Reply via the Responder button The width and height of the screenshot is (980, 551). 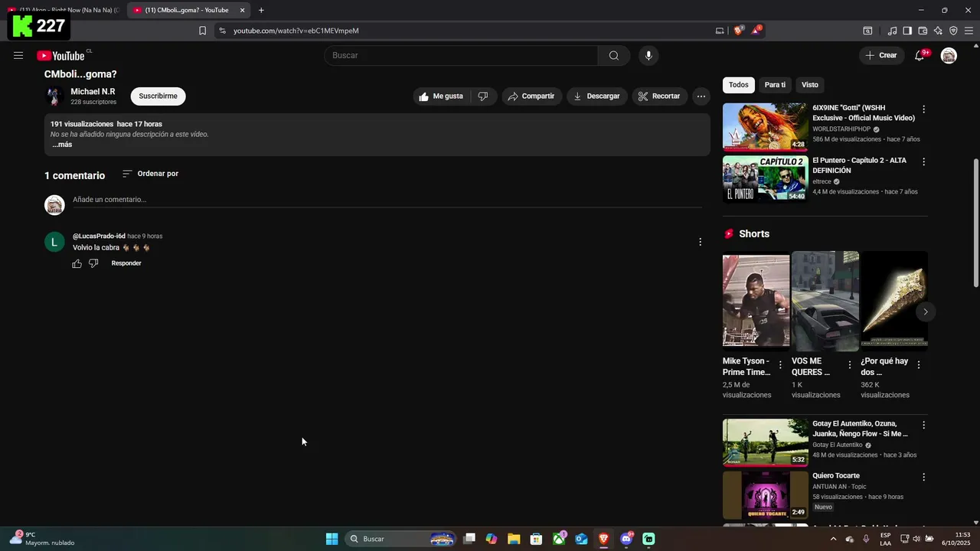click(126, 263)
